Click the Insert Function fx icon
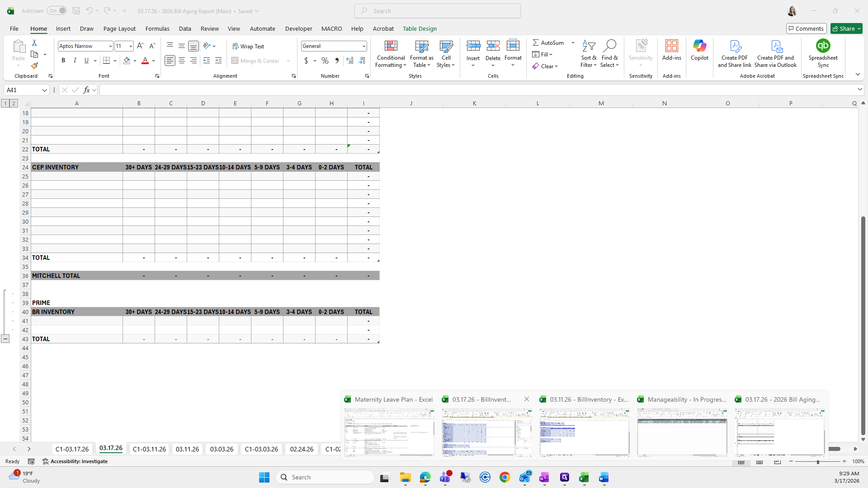This screenshot has height=488, width=868. point(86,90)
